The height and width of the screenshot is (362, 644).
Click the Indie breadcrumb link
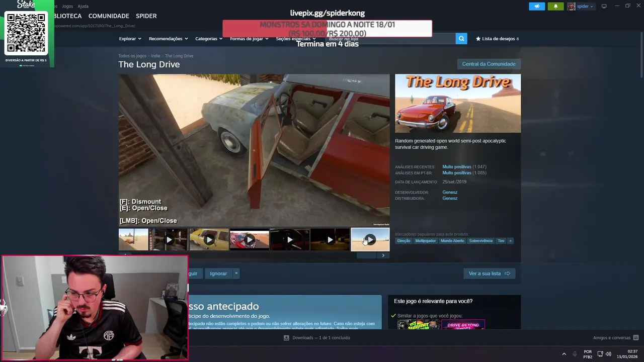pyautogui.click(x=155, y=56)
